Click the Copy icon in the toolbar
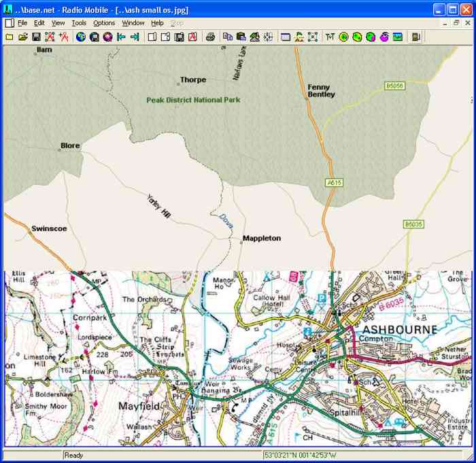Screen dimensions: 476x463 (x=228, y=37)
